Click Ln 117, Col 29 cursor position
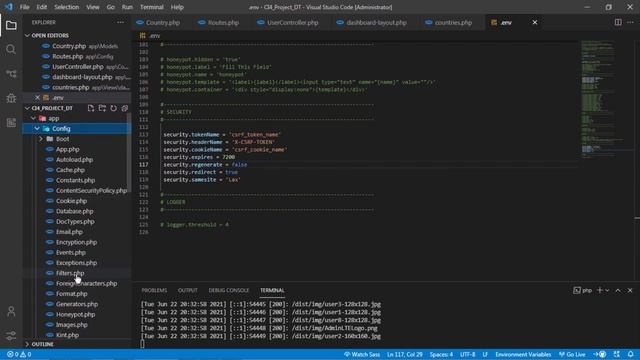 click(x=404, y=354)
